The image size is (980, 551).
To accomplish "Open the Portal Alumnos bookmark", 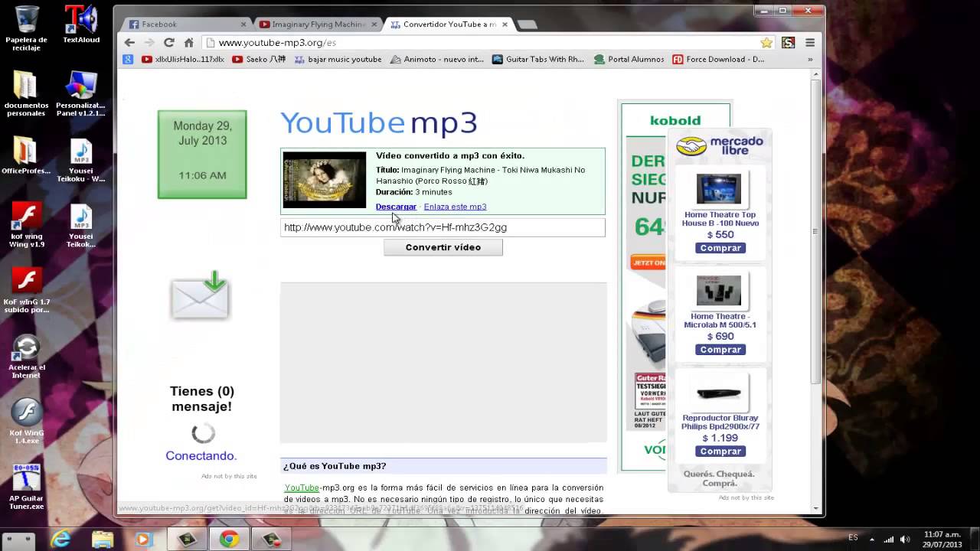I will pos(629,59).
